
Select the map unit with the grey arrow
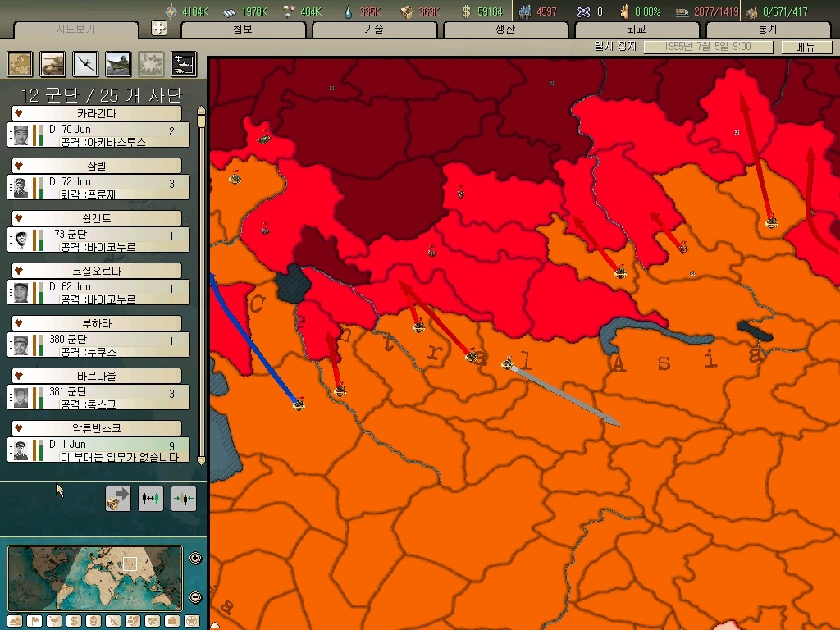pos(507,363)
